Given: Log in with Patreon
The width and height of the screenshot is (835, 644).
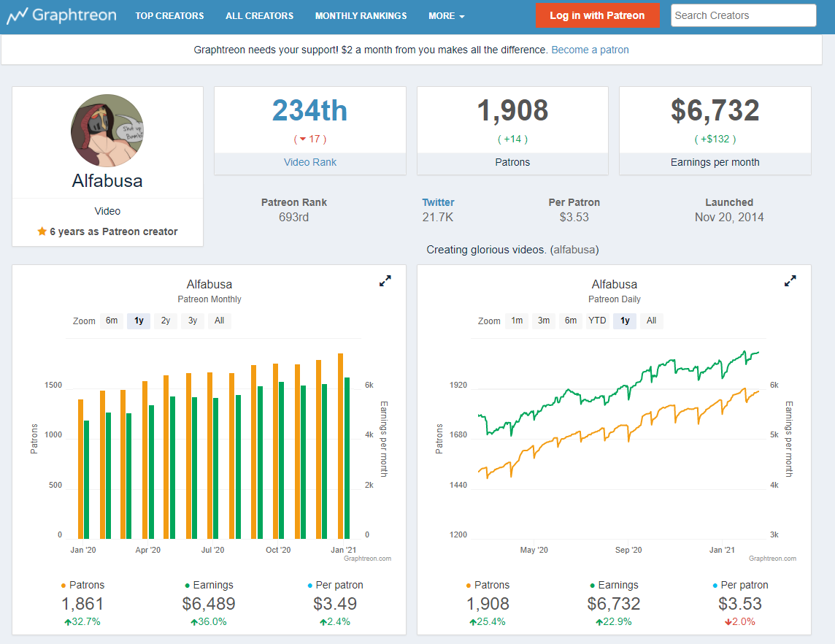Looking at the screenshot, I should coord(597,15).
